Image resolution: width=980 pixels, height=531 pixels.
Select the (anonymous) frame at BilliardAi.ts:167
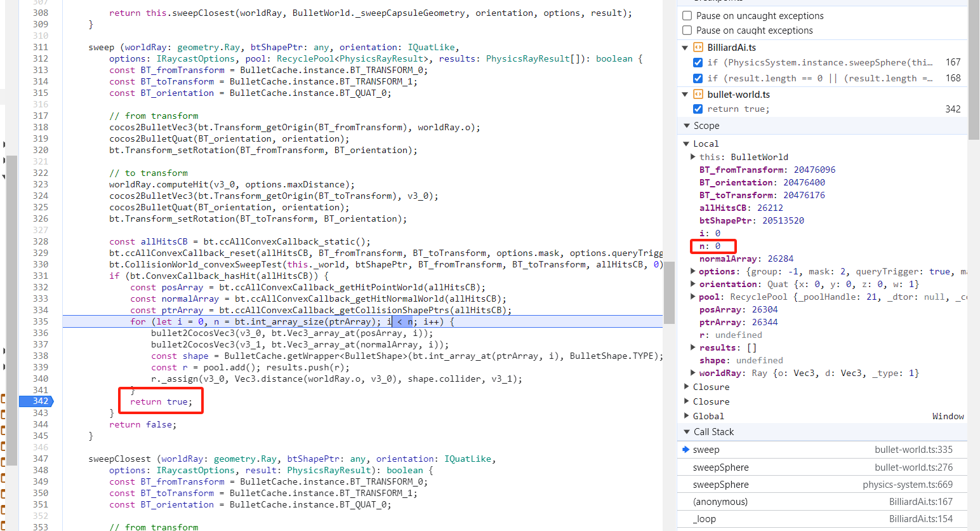tap(822, 502)
